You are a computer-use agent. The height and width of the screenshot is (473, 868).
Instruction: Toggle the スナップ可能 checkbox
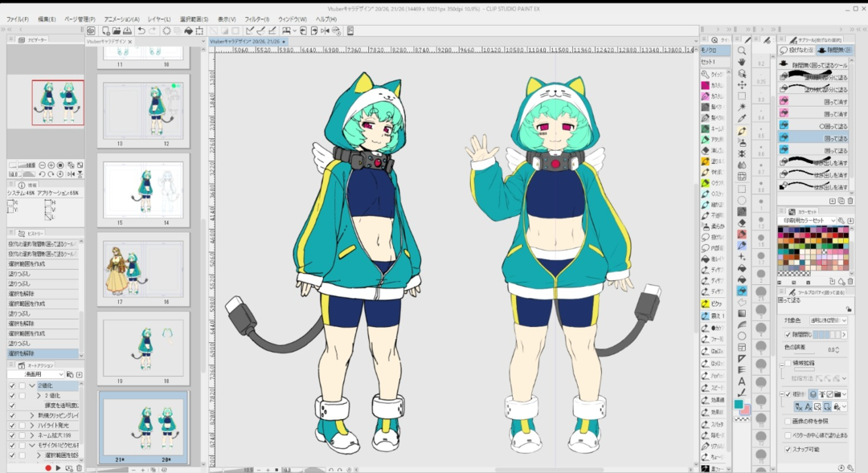click(x=788, y=449)
